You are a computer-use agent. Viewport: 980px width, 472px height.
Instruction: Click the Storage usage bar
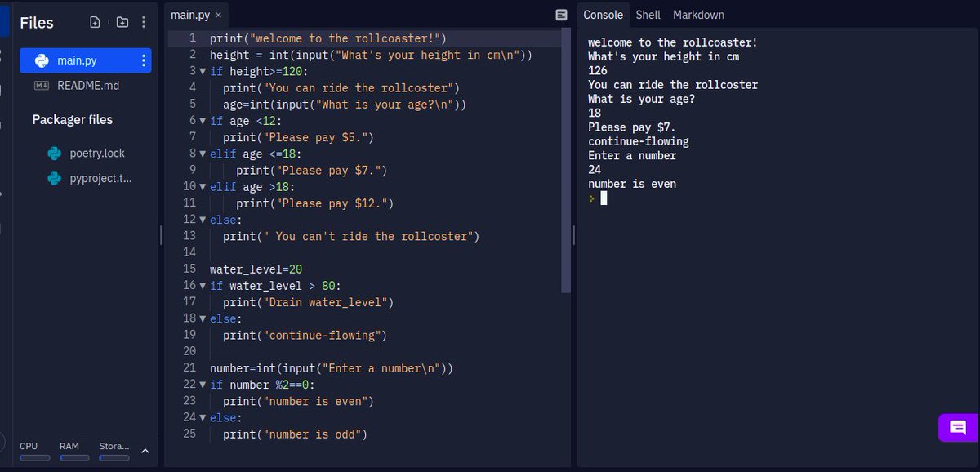click(x=114, y=458)
